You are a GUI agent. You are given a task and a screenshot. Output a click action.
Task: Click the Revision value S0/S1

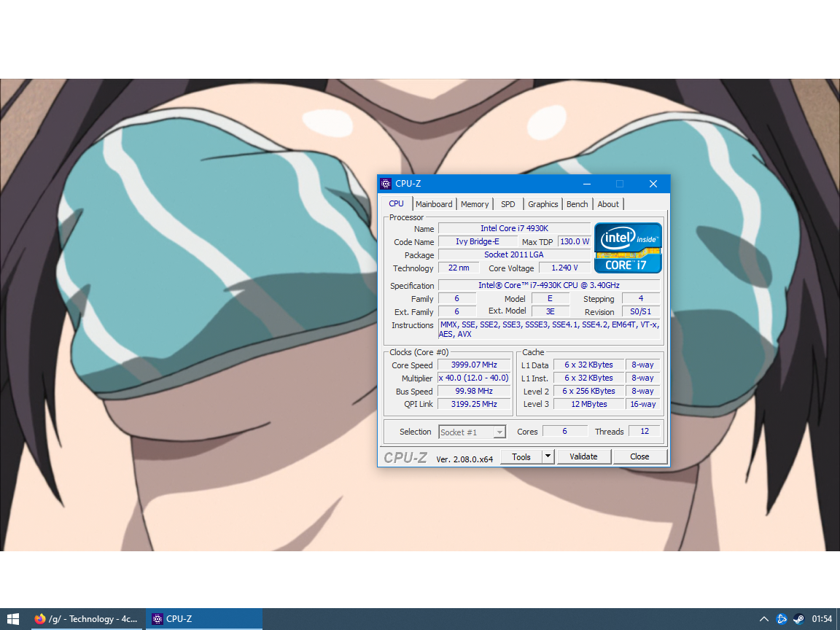(641, 312)
